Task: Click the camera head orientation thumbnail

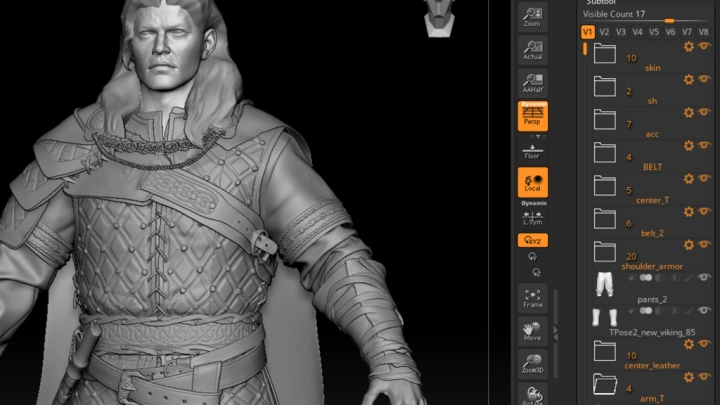Action: (439, 18)
